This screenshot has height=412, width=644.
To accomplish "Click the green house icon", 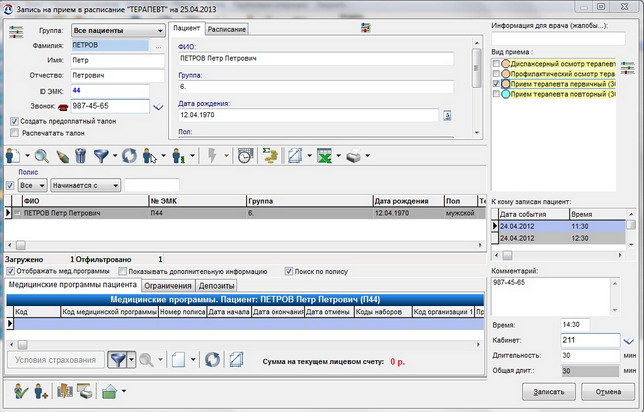I will point(110,391).
